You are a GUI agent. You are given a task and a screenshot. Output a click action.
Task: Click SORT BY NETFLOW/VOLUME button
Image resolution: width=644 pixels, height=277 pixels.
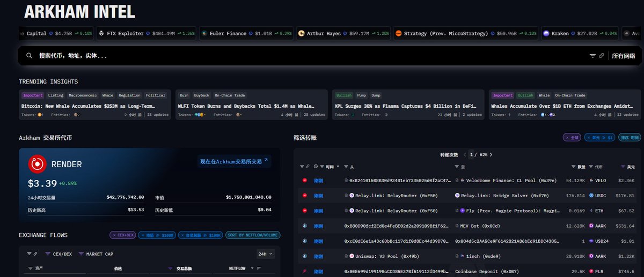coord(252,235)
